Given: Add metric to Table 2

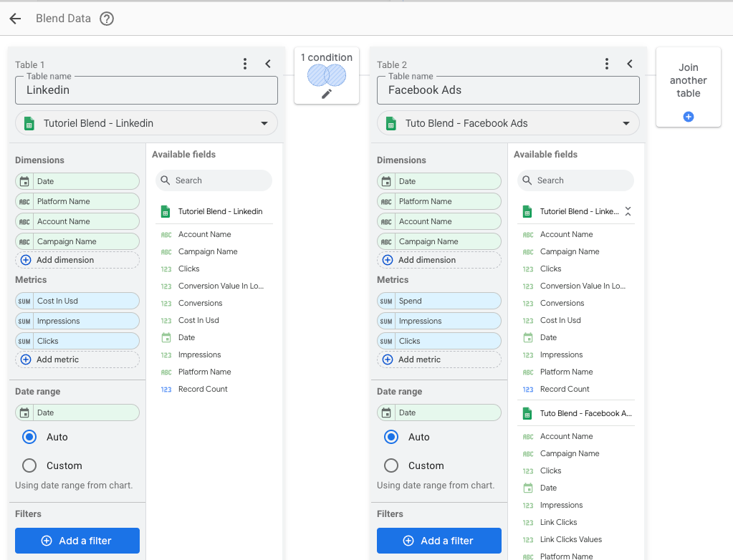Looking at the screenshot, I should (439, 359).
